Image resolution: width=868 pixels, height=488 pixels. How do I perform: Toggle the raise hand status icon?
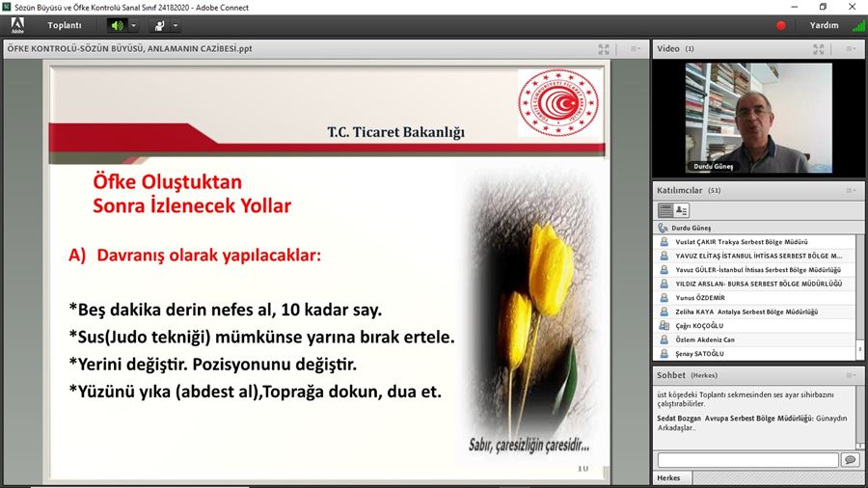[159, 26]
